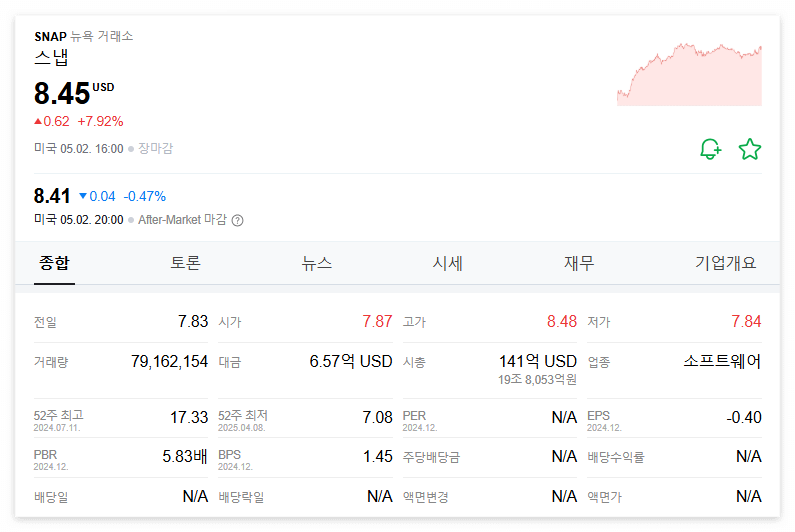Click the -0.47% after-market change
Image resolution: width=795 pixels, height=532 pixels.
click(144, 196)
